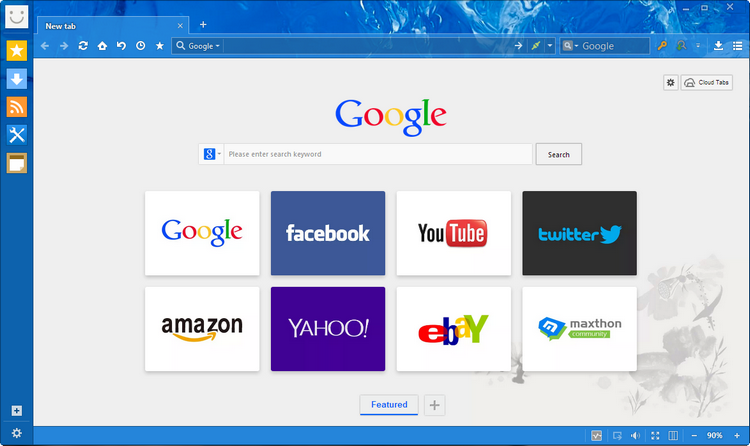Go back with the back arrow
The height and width of the screenshot is (446, 750).
pyautogui.click(x=45, y=46)
